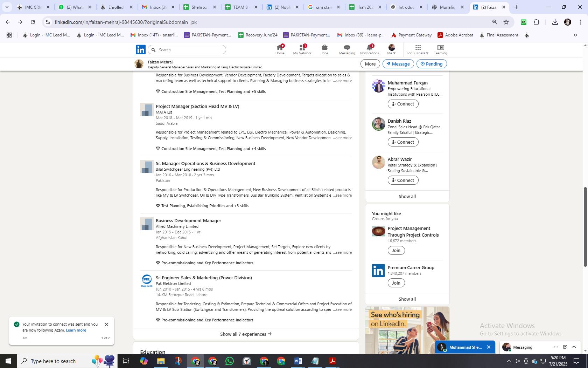Expand see more for Project Manager description

[342, 138]
